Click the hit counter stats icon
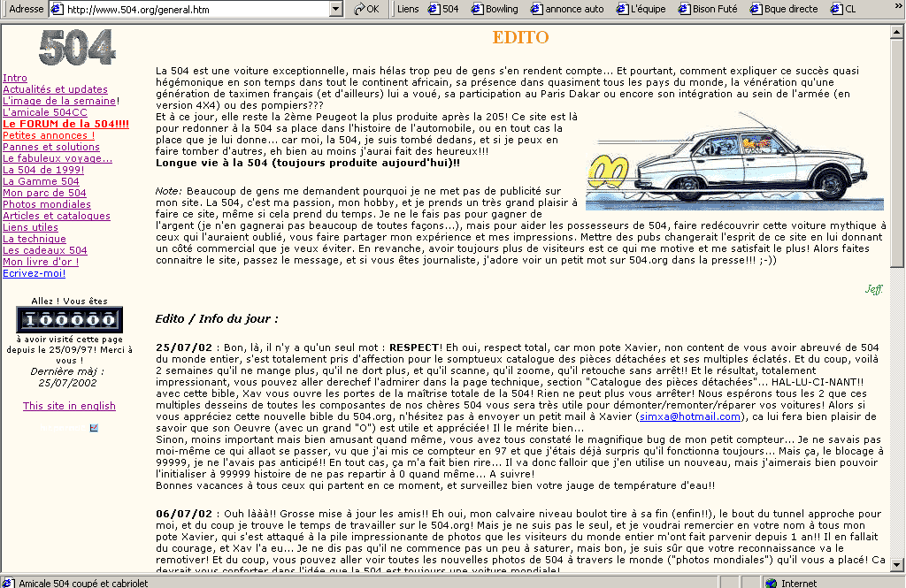 (94, 428)
